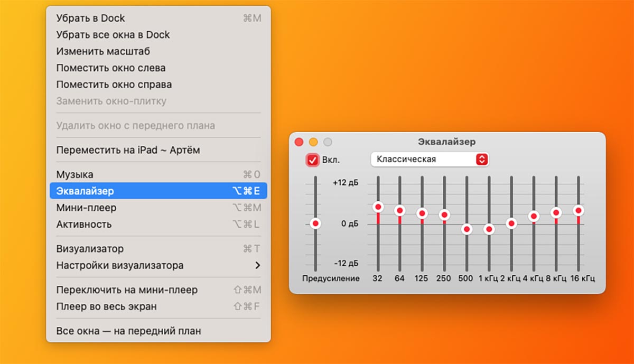This screenshot has height=364, width=634.
Task: Open the Классическая preset dropdown
Action: pyautogui.click(x=430, y=159)
